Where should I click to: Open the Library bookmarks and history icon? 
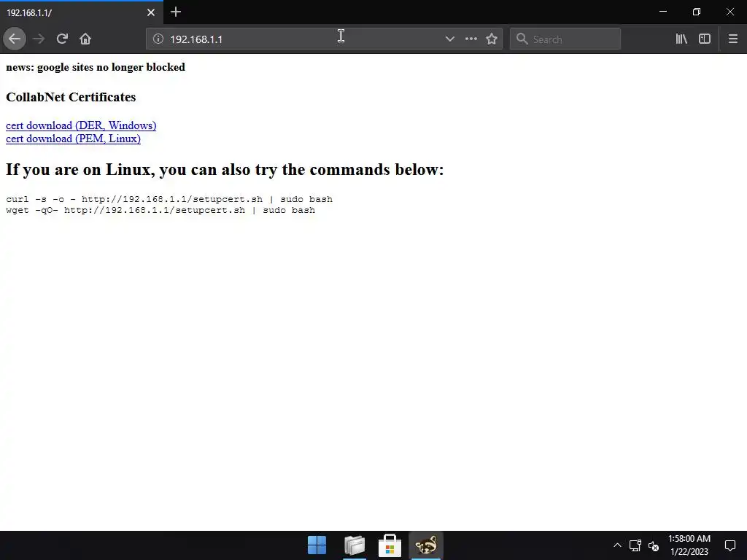pos(681,39)
